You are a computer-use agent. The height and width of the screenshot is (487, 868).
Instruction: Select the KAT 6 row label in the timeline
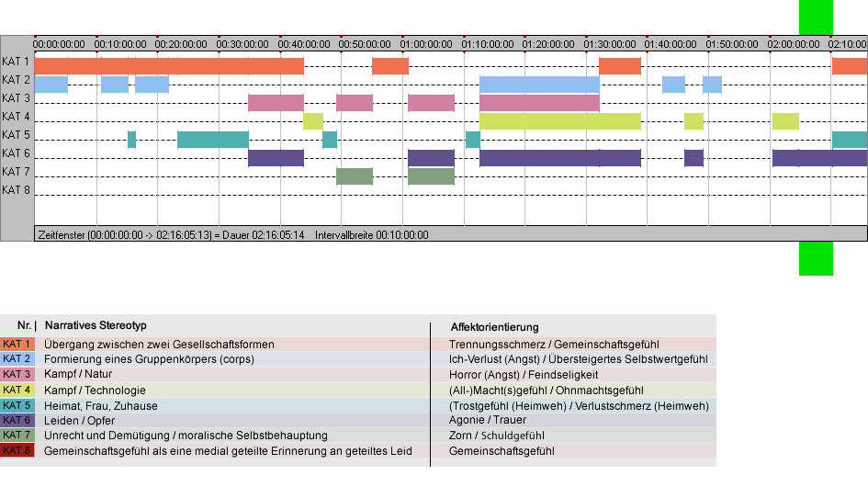tap(16, 153)
